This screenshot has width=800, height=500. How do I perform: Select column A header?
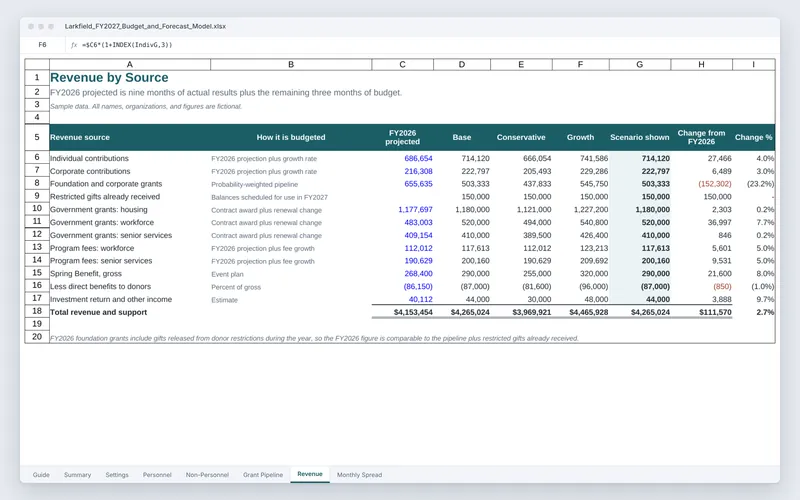pos(130,64)
